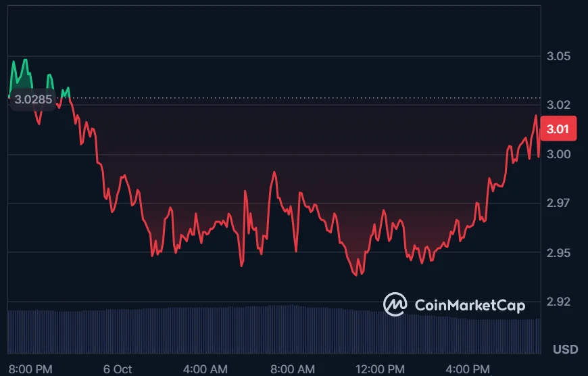Screen dimensions: 588x376
Task: Click the 4:00 PM time axis label
Action: pos(468,369)
